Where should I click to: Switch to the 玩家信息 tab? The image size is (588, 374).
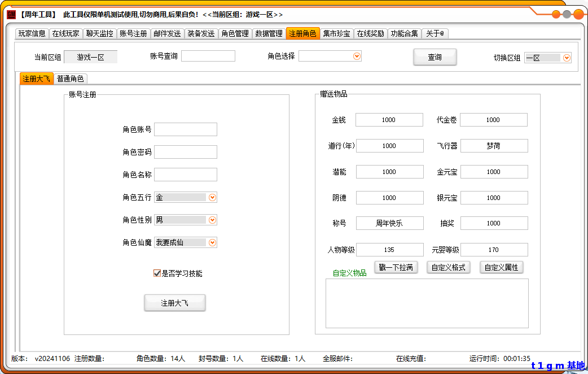(32, 33)
